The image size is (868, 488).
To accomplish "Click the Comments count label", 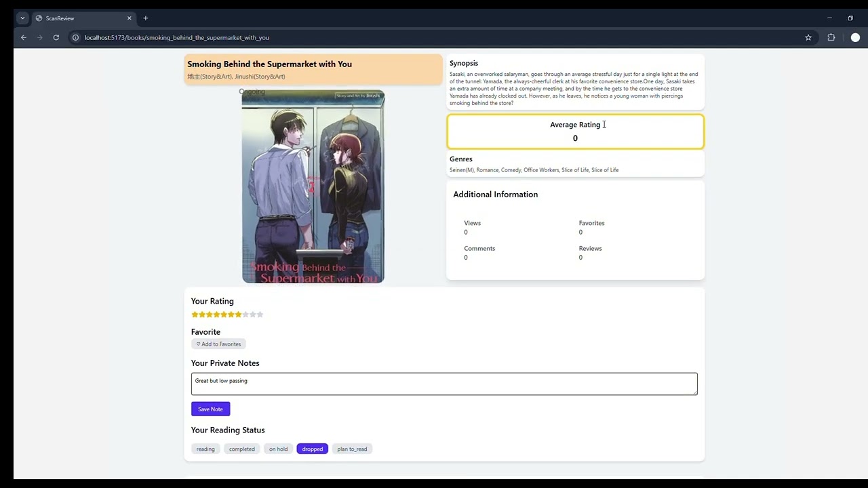I will [479, 248].
